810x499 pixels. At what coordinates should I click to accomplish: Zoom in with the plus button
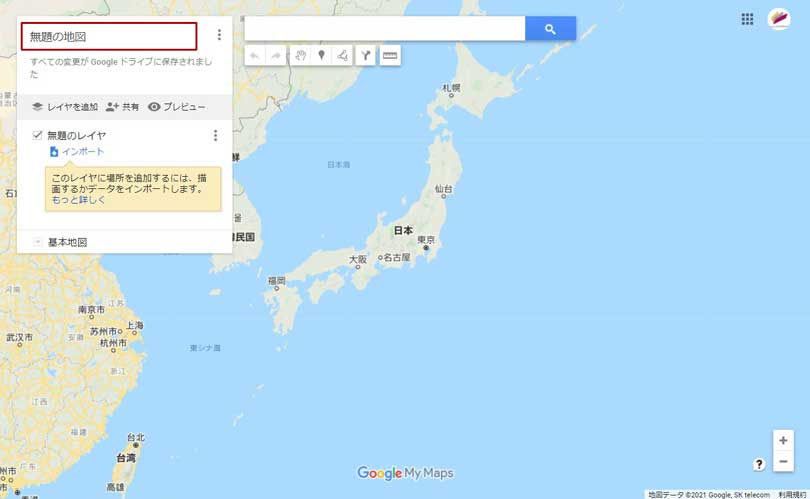783,440
